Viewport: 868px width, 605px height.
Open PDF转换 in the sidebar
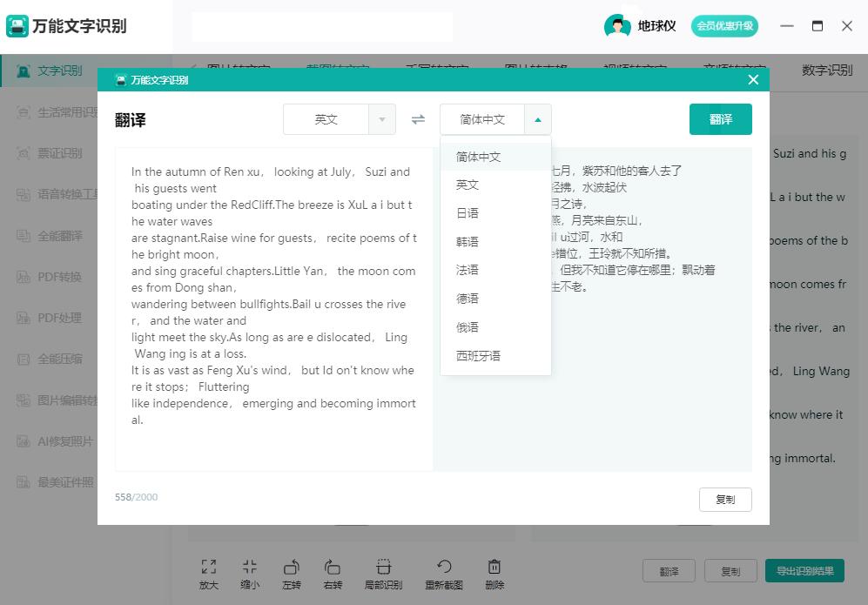coord(52,277)
